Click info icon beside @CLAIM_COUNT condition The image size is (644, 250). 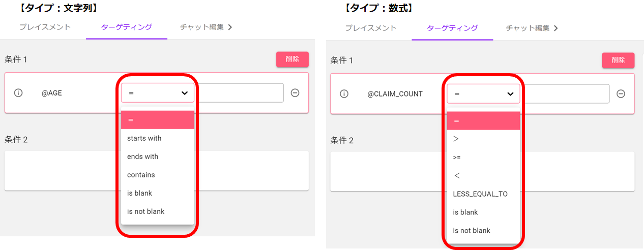(344, 94)
